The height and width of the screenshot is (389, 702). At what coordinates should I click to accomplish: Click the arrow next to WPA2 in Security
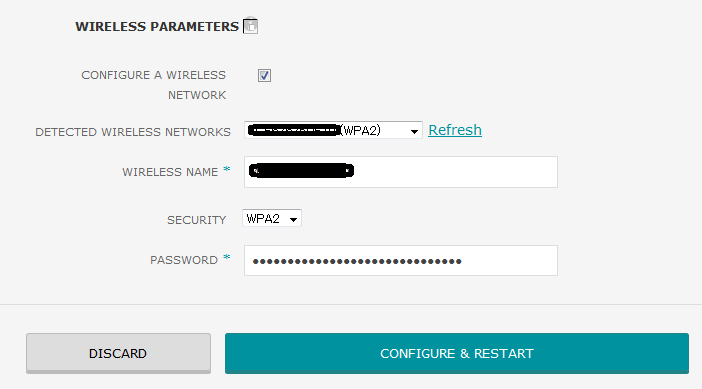pyautogui.click(x=293, y=219)
